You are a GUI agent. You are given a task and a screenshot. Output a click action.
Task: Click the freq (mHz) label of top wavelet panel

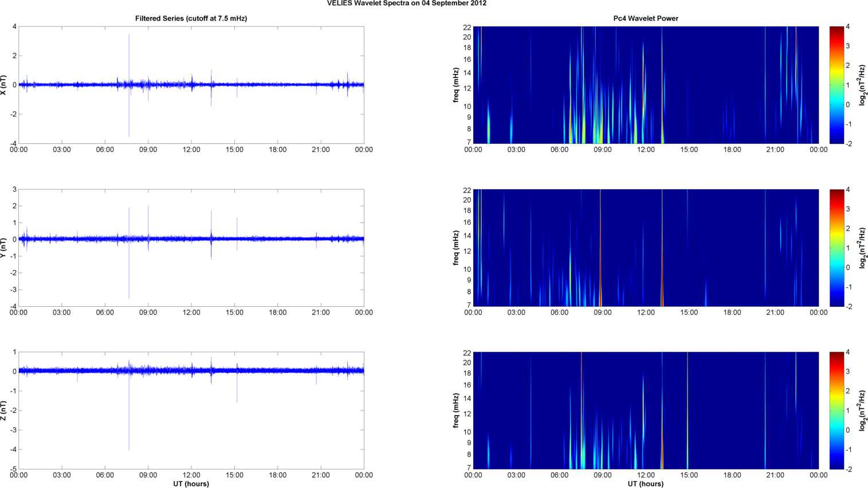[x=456, y=85]
